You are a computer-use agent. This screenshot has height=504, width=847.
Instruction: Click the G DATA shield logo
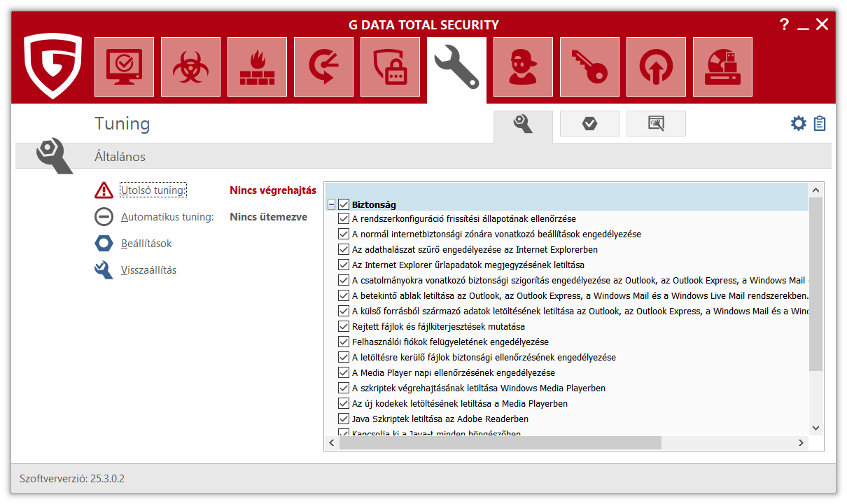52,66
